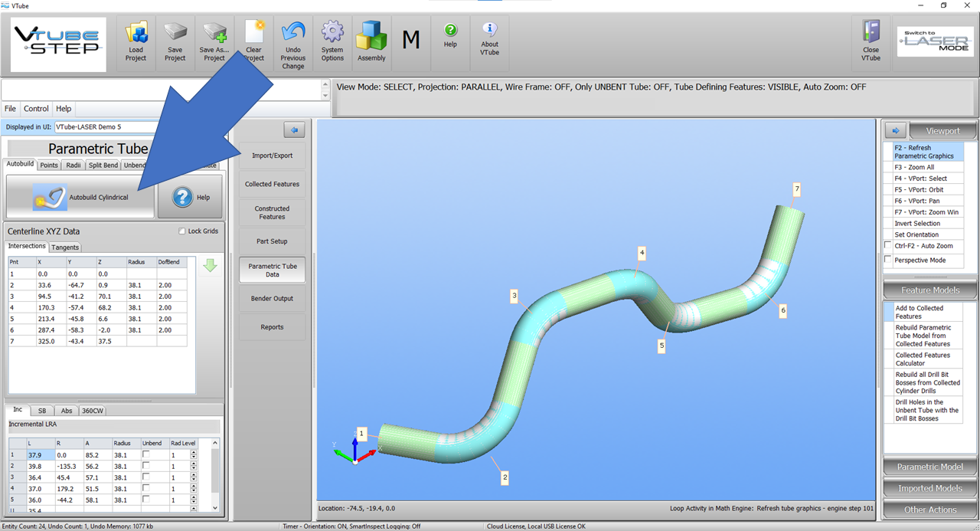Enable Perspective Mode checkbox

coord(888,260)
